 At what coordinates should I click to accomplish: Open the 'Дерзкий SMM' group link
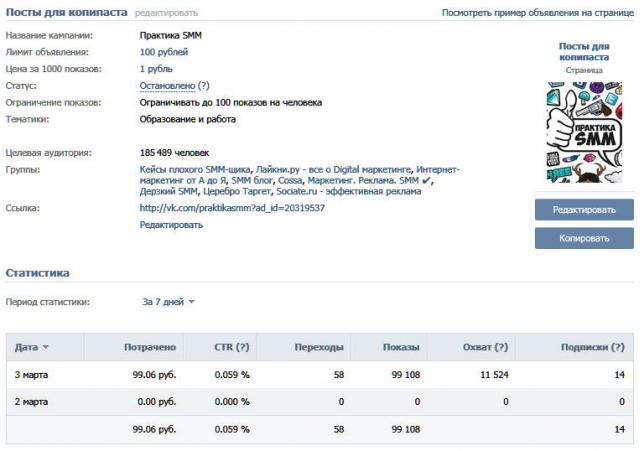coord(168,191)
